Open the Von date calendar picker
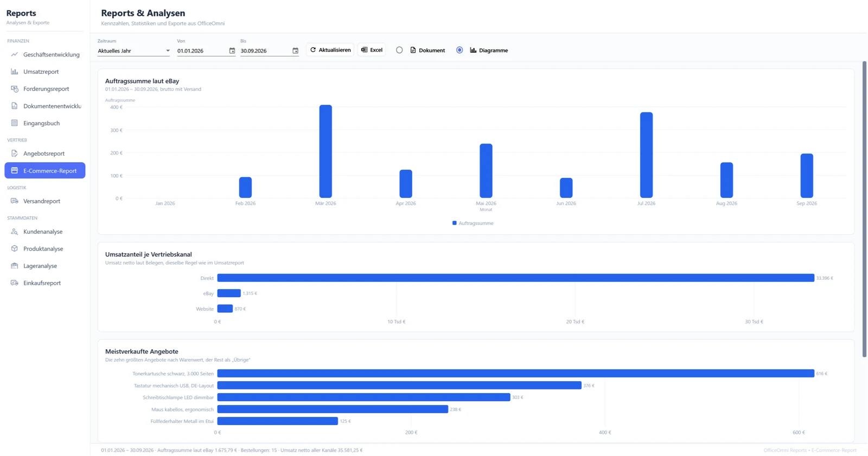The height and width of the screenshot is (456, 868). tap(232, 50)
